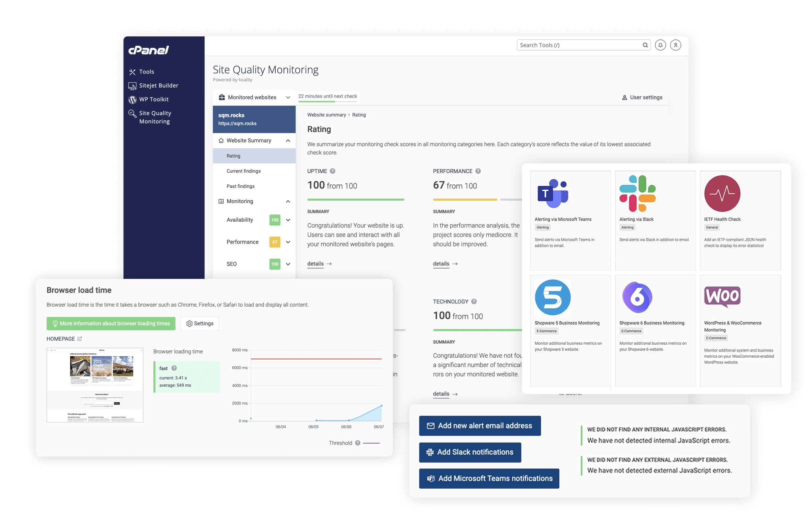Click the Uptime help icon
812x525 pixels.
(x=332, y=171)
